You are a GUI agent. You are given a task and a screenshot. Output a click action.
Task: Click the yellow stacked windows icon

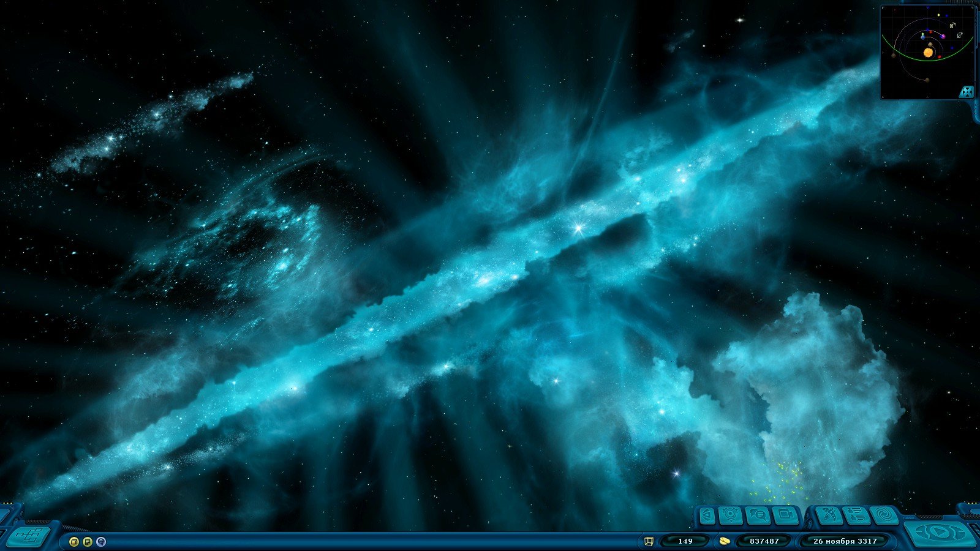(x=74, y=542)
